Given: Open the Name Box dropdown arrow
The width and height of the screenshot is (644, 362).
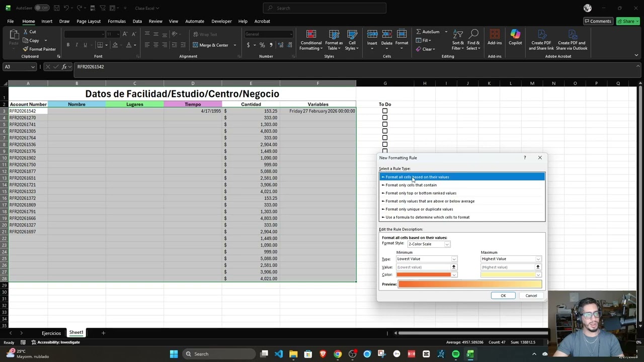Looking at the screenshot, I should coord(33,67).
